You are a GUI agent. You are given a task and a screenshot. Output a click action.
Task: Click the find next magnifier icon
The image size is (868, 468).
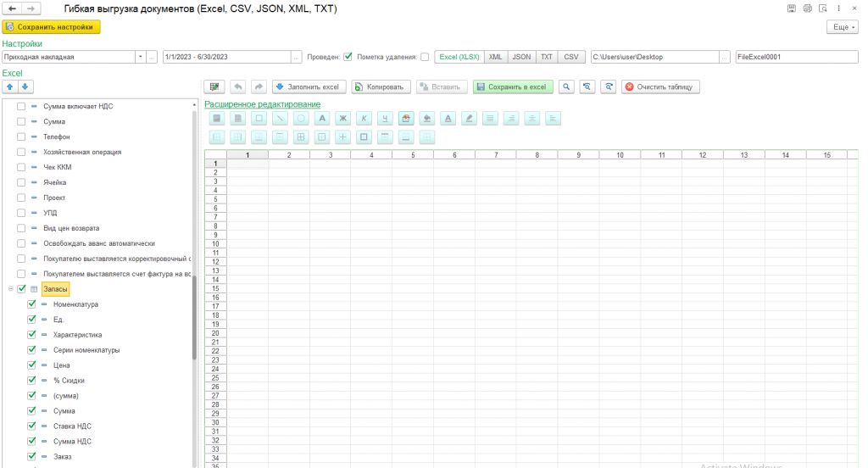pos(609,87)
